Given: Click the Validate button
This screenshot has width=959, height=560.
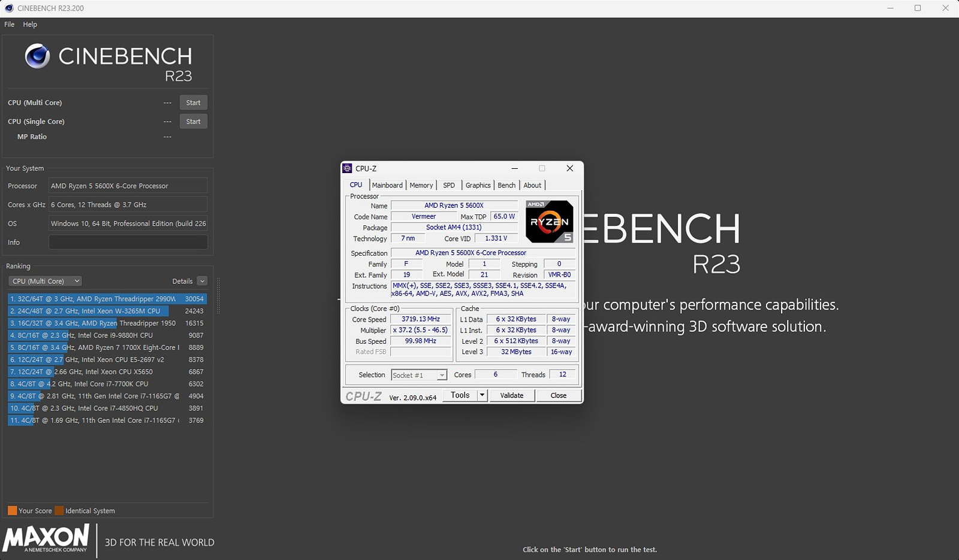Looking at the screenshot, I should coord(512,395).
